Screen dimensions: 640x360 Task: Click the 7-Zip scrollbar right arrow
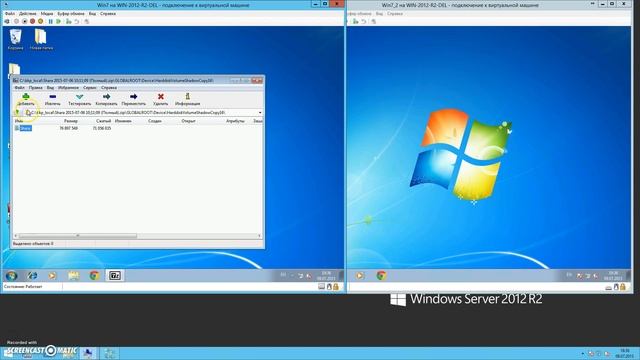pos(259,236)
